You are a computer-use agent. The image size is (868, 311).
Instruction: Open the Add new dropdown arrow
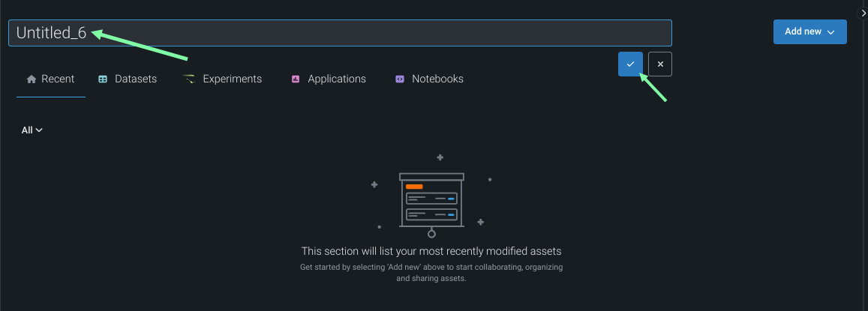coord(831,32)
